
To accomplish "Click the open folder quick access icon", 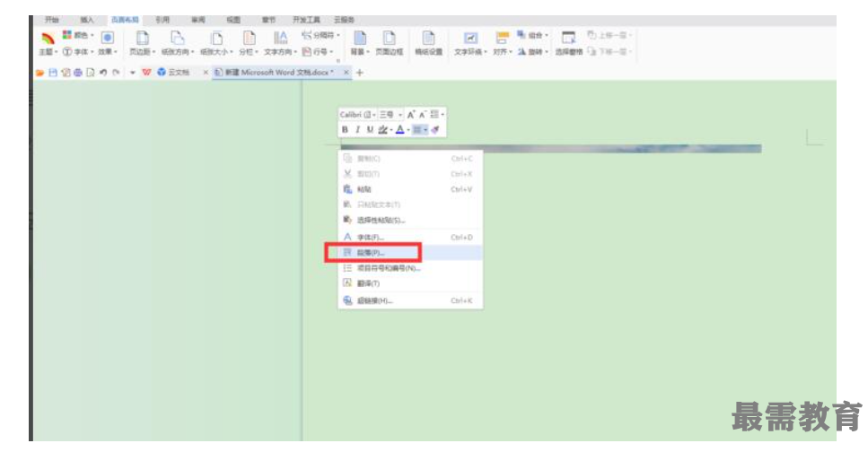I will pos(39,73).
